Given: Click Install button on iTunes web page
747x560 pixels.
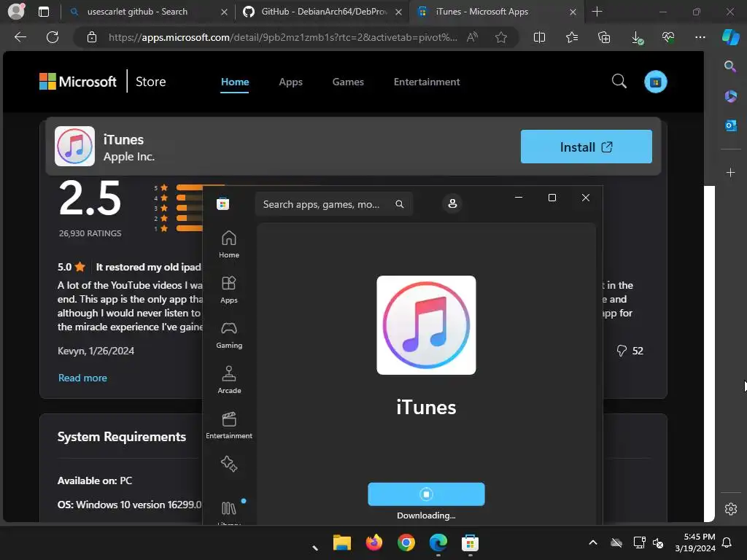Looking at the screenshot, I should (x=586, y=147).
